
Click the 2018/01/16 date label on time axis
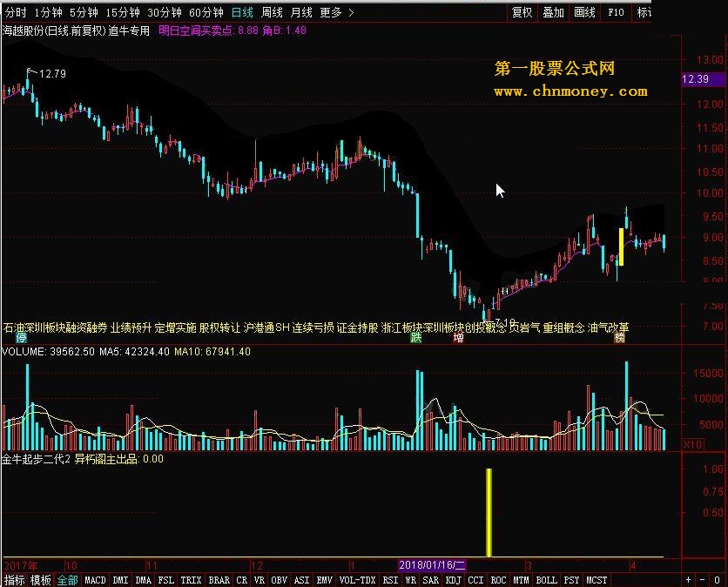click(432, 565)
